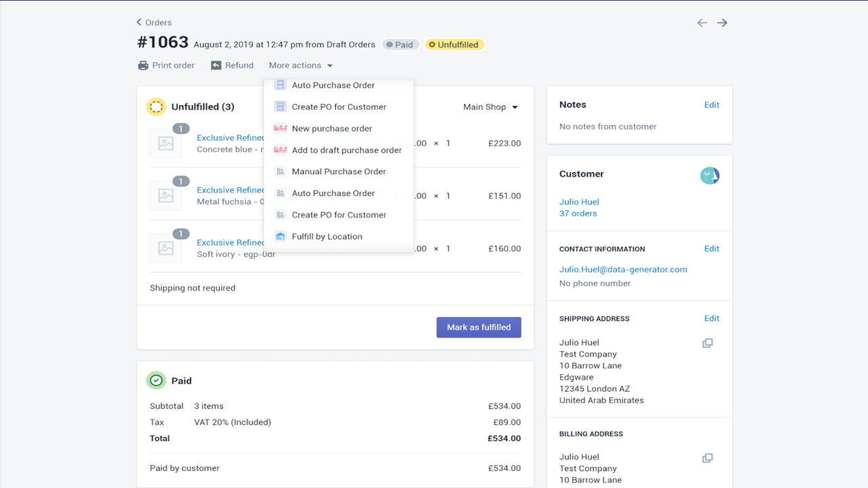
Task: Edit the Notes section
Action: click(711, 105)
